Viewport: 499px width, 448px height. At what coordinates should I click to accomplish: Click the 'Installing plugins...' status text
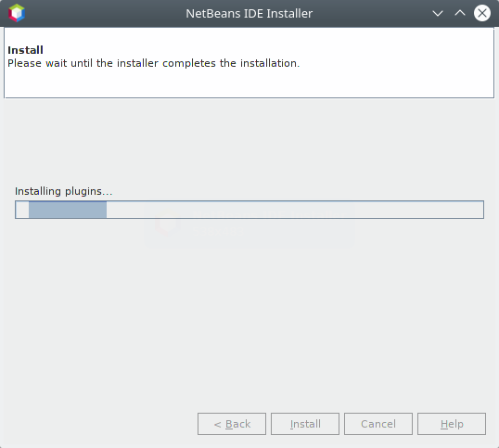coord(64,191)
